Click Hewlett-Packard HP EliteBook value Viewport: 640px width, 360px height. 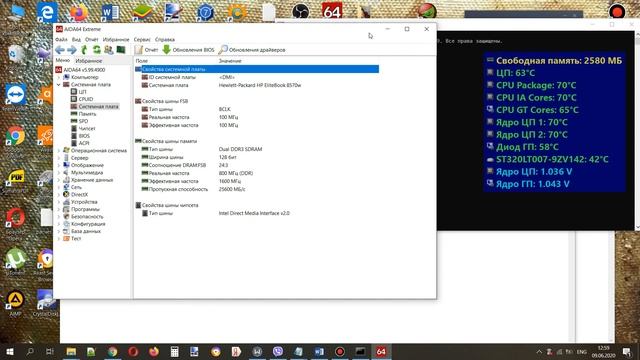[x=260, y=85]
